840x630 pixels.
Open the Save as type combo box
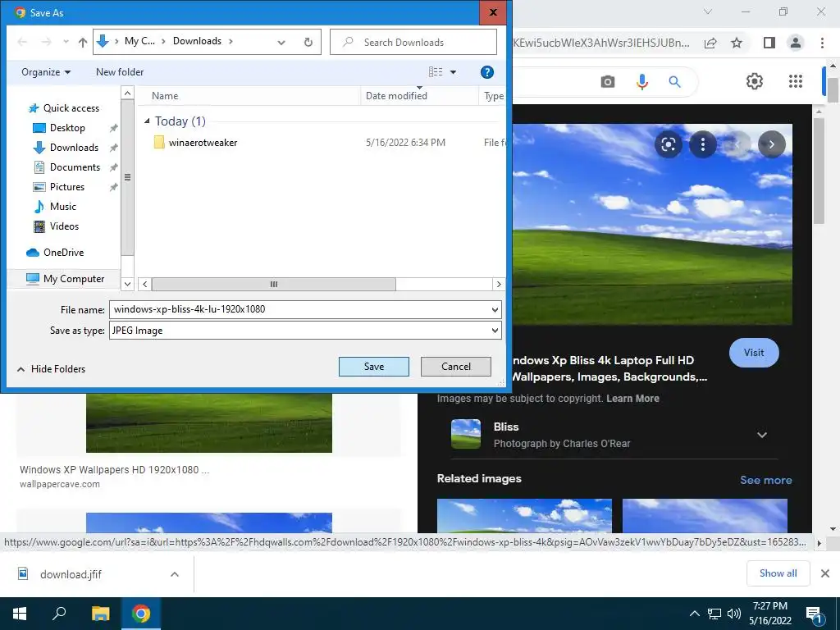tap(305, 331)
